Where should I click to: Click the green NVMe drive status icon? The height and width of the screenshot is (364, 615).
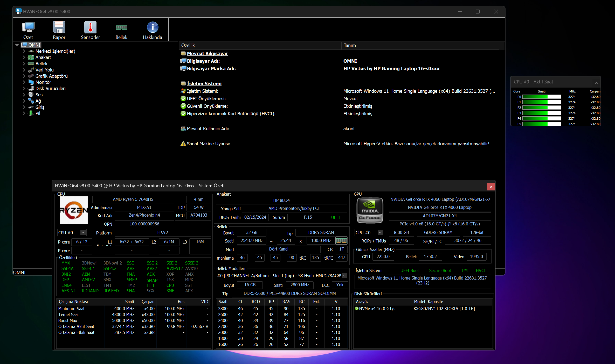point(357,309)
